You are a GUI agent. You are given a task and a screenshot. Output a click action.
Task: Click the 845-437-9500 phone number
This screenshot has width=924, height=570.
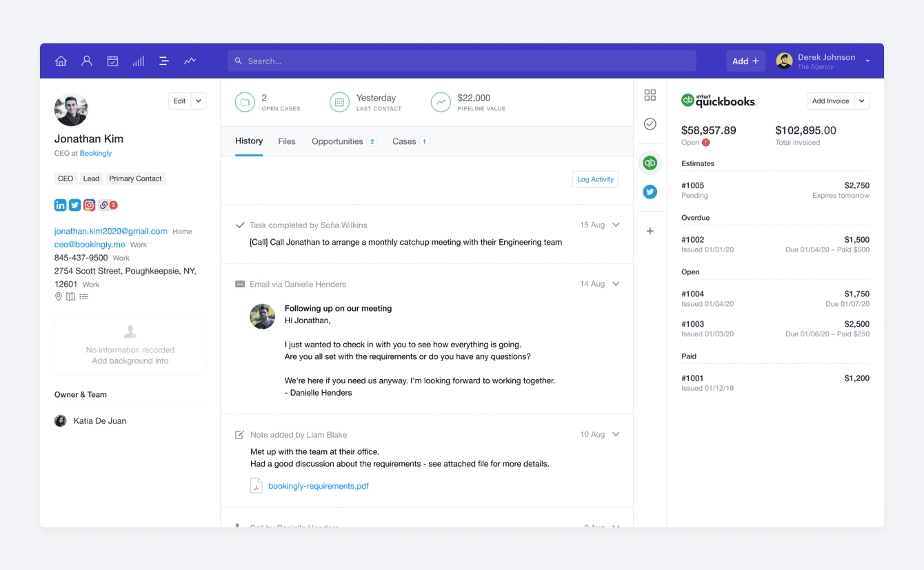point(81,257)
